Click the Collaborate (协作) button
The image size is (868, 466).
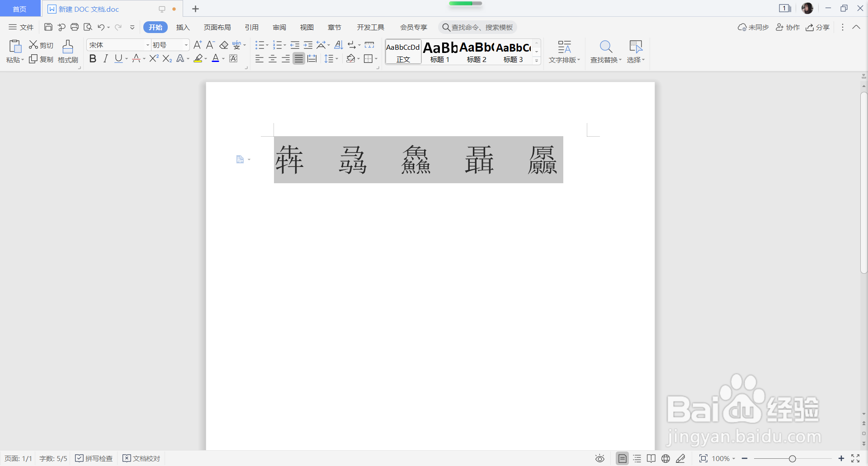point(788,27)
